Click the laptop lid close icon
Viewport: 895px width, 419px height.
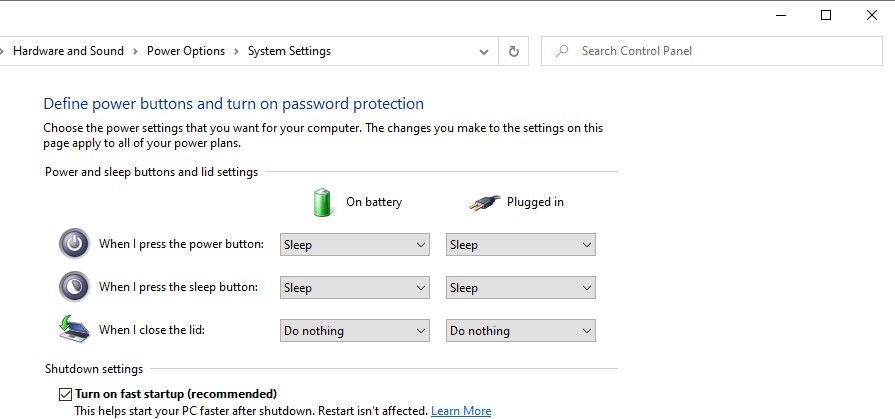(74, 330)
